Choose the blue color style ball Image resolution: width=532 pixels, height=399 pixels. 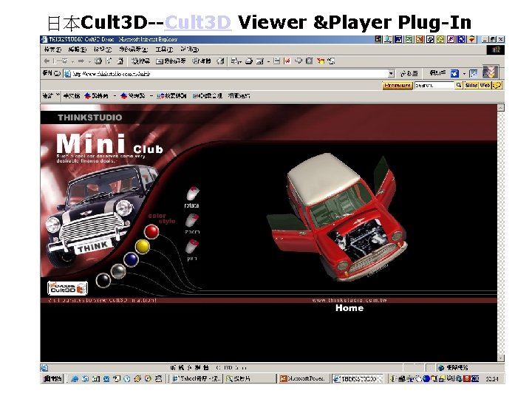click(x=131, y=259)
